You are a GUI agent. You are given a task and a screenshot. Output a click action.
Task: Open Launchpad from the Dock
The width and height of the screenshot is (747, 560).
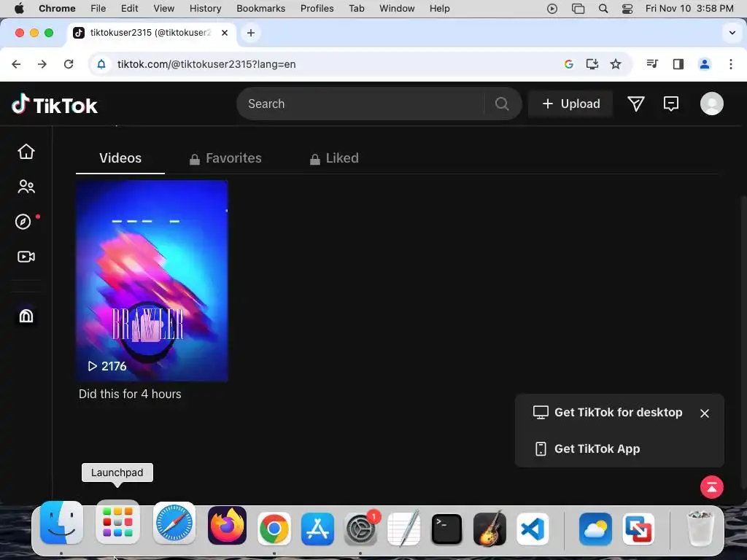[117, 522]
